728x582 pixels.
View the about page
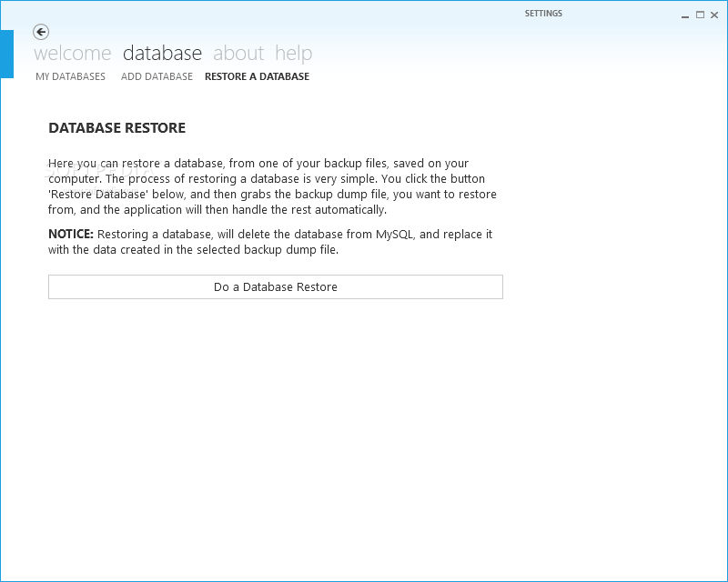[x=238, y=53]
